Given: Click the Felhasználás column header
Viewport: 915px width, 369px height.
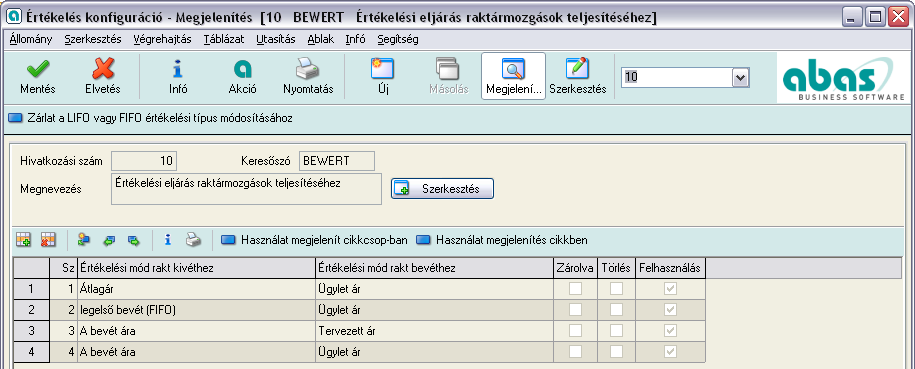Looking at the screenshot, I should 671,267.
